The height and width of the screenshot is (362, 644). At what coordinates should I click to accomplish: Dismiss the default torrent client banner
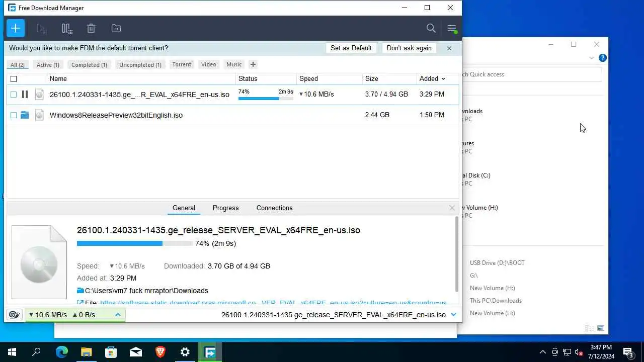coord(449,48)
